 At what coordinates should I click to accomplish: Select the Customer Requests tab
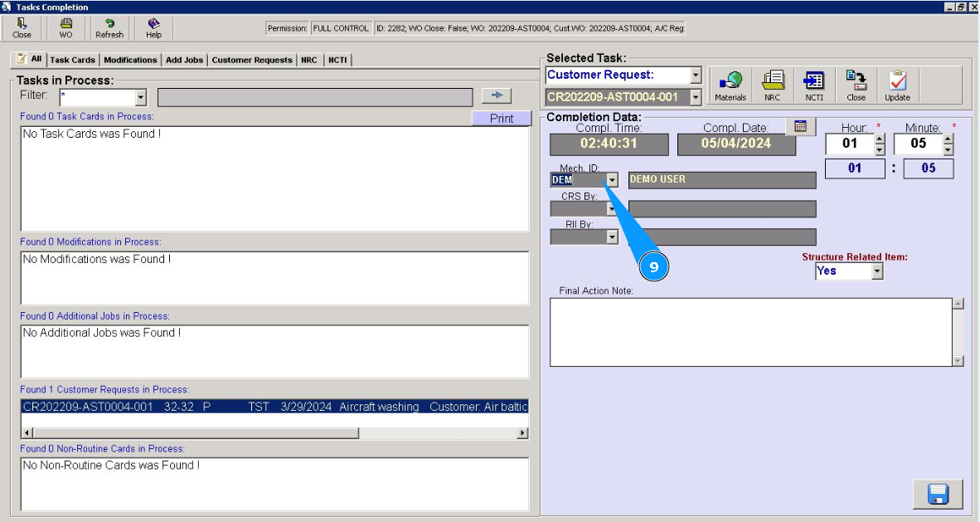pos(252,60)
